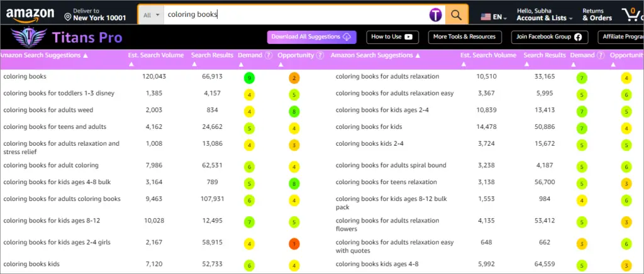The image size is (644, 274).
Task: Open the All department dropdown
Action: click(151, 14)
